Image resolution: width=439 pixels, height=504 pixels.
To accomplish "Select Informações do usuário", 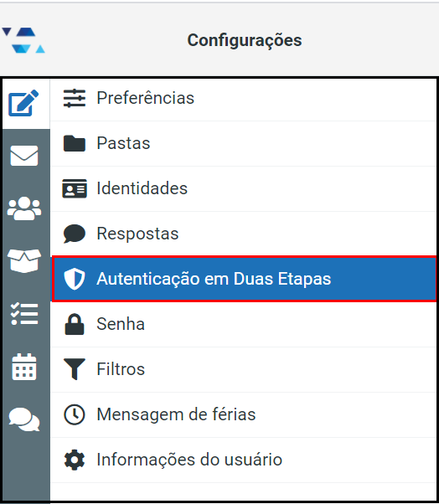I will (244, 460).
